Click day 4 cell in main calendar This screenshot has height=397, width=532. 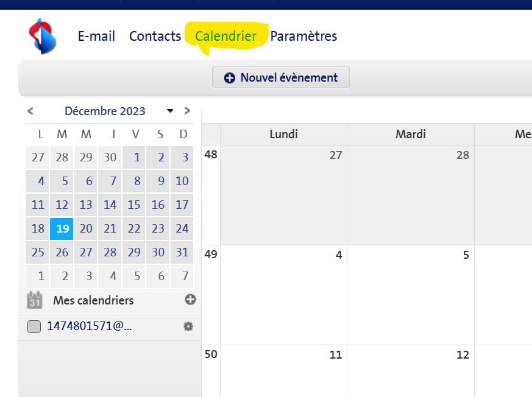click(284, 295)
